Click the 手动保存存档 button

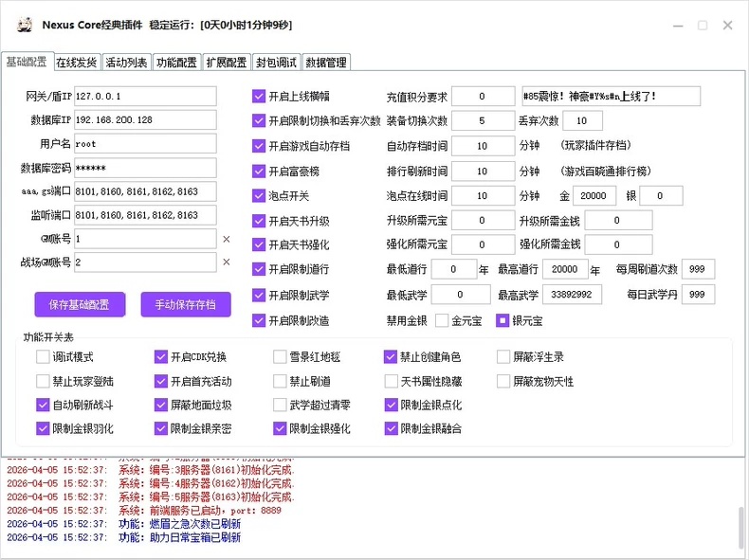[x=186, y=304]
